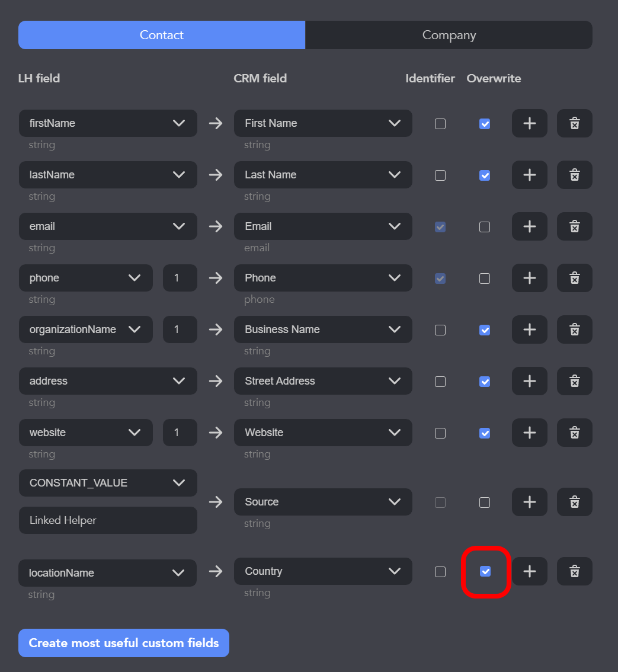Open the Business Name CRM dropdown

[323, 329]
